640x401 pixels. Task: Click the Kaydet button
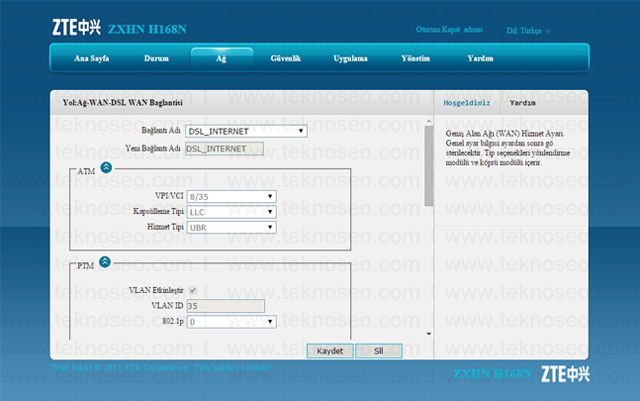[330, 351]
